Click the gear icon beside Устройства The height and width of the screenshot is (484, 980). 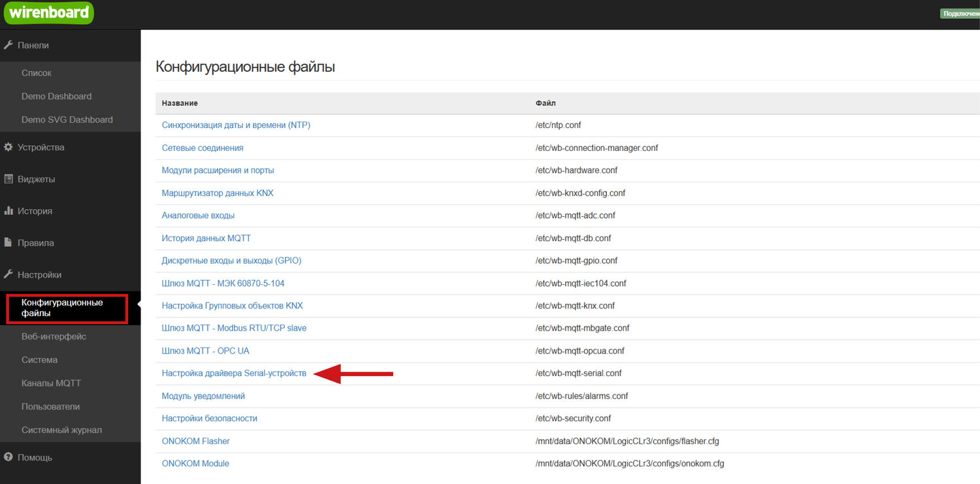(8, 147)
